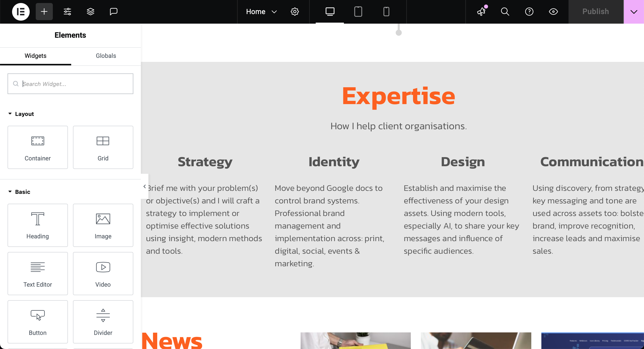Open the Finder search icon
The height and width of the screenshot is (349, 644).
pos(505,12)
